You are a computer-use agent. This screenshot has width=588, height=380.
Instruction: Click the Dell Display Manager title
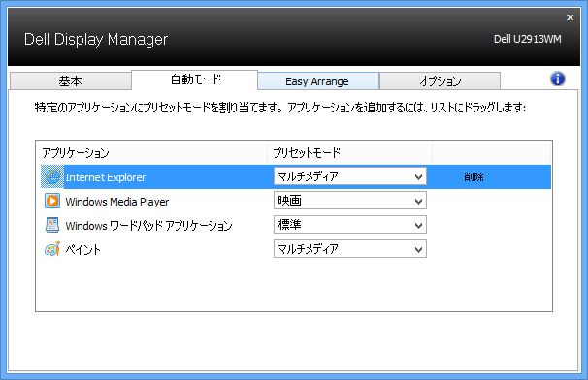pyautogui.click(x=96, y=40)
